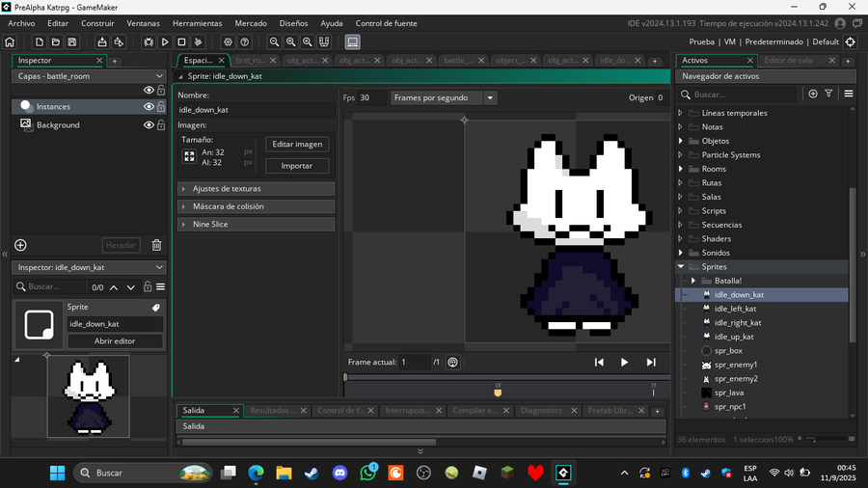Viewport: 868px width, 488px height.
Task: Click the Importar button
Action: point(297,166)
